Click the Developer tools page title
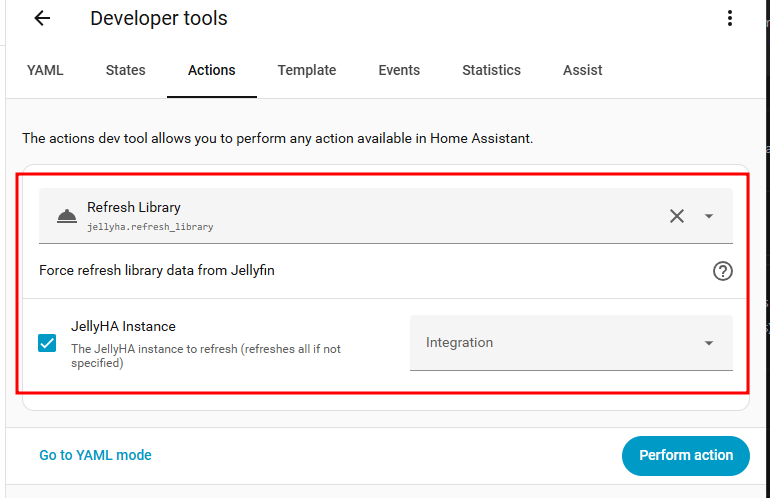This screenshot has width=770, height=498. click(159, 18)
